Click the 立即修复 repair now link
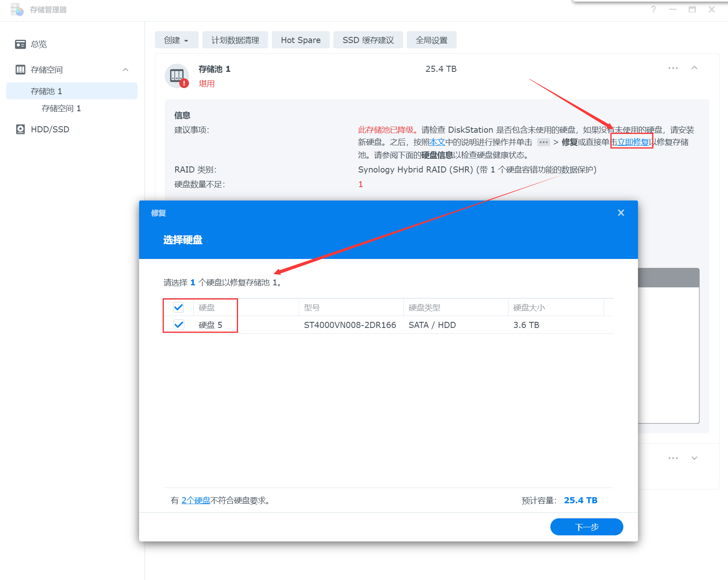This screenshot has width=728, height=580. 633,142
